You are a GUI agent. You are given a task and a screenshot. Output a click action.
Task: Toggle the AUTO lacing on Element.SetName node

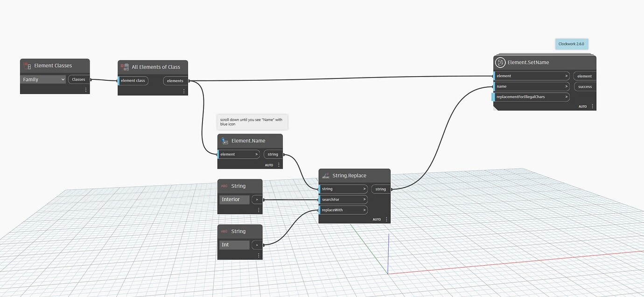click(x=582, y=106)
